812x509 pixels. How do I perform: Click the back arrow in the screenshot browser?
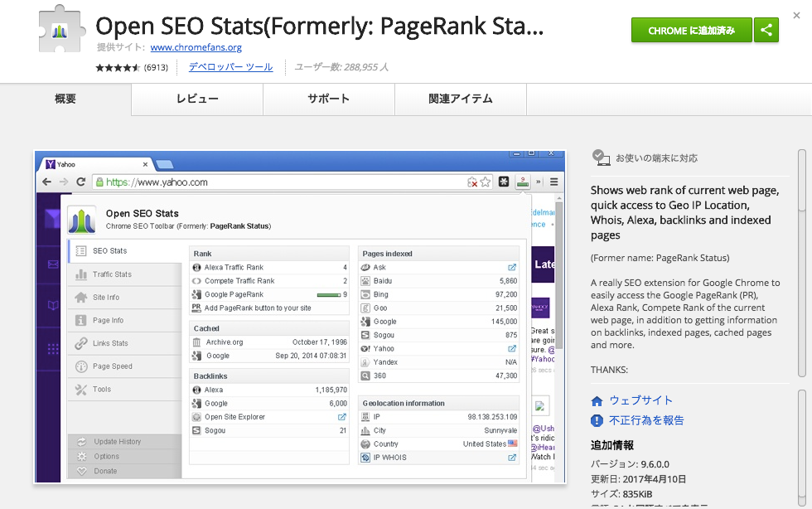pos(47,182)
